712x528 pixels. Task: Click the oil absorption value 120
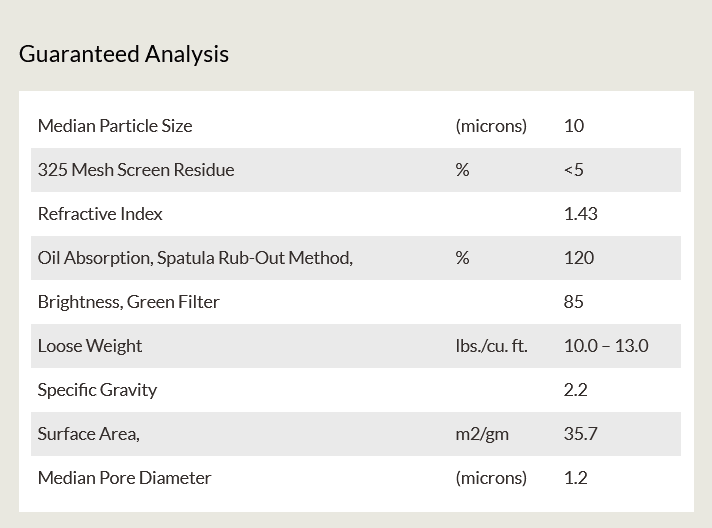[x=579, y=258]
